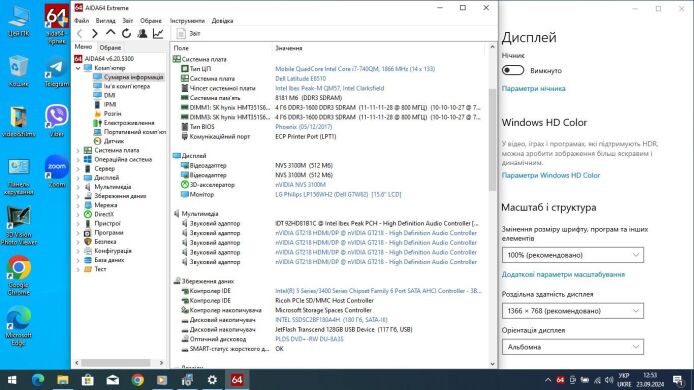Expand the Мультимедіа tree node
Image resolution: width=694 pixels, height=390 pixels.
pyautogui.click(x=78, y=187)
